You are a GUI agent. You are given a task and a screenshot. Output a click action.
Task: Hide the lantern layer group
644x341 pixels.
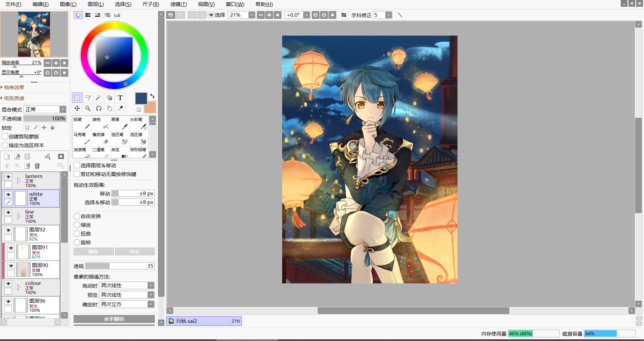click(8, 177)
